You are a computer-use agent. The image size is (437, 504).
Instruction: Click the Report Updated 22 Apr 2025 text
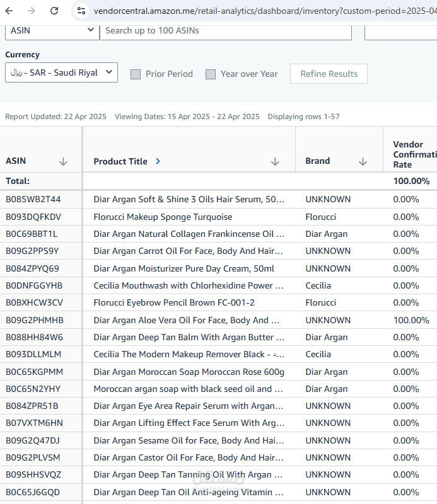coord(55,117)
